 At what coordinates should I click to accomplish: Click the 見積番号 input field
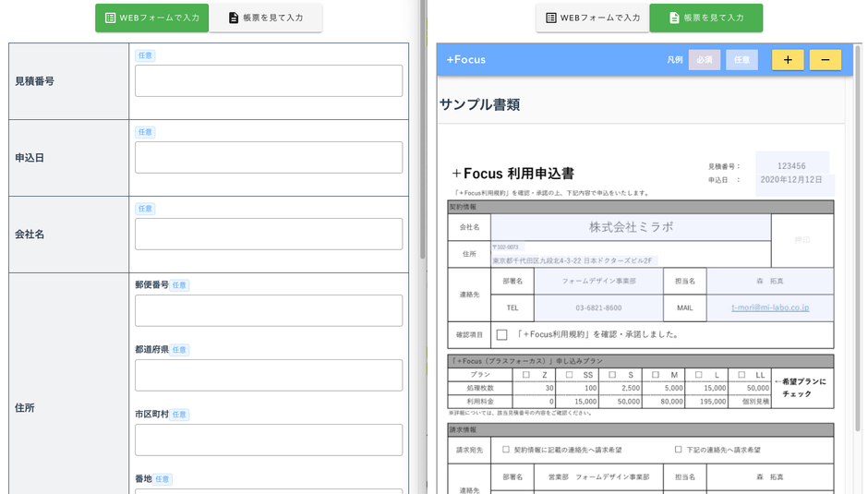tap(269, 80)
